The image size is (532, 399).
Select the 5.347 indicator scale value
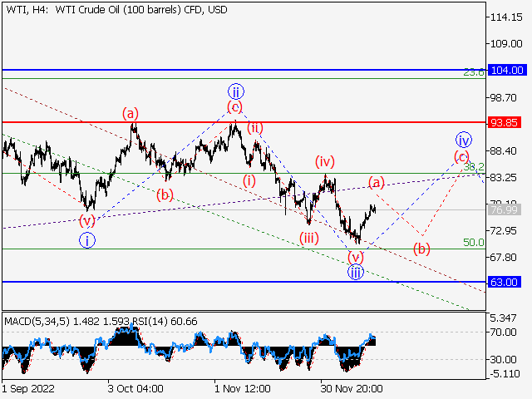tap(504, 318)
